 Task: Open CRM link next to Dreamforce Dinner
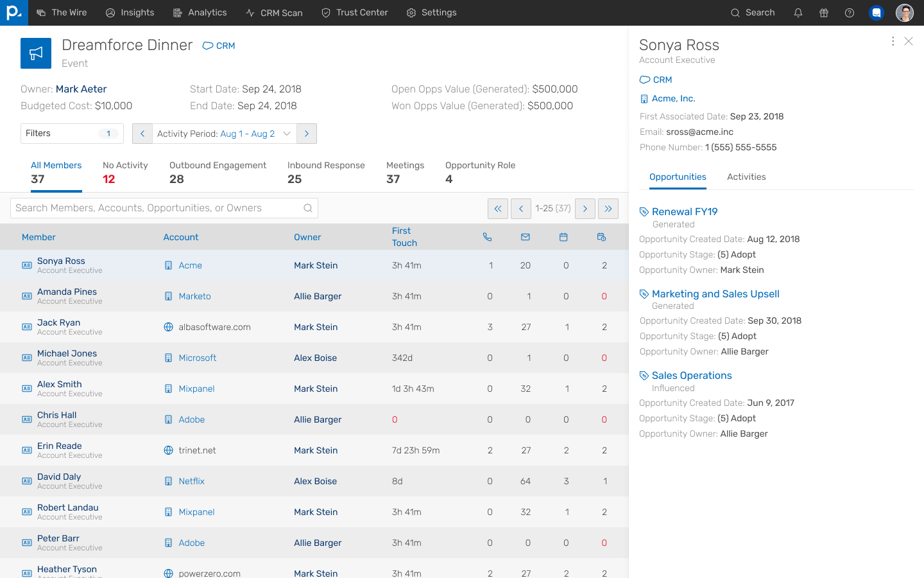219,46
